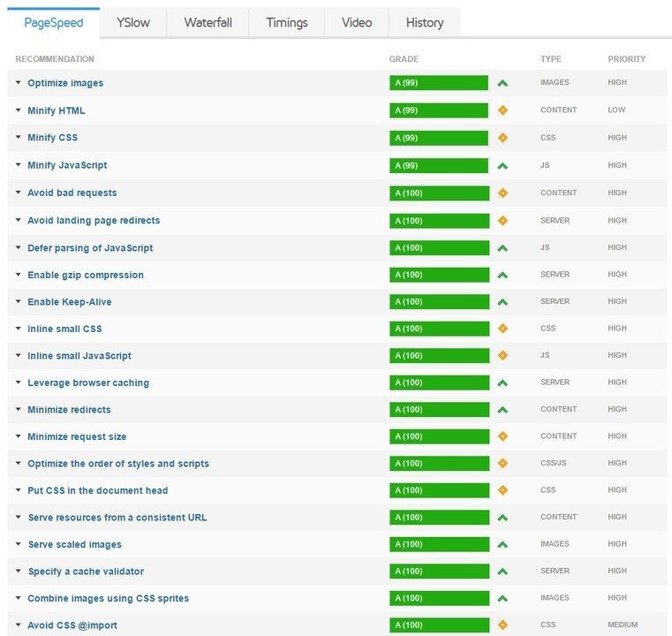Open the History tab
This screenshot has height=636, width=672.
click(425, 23)
